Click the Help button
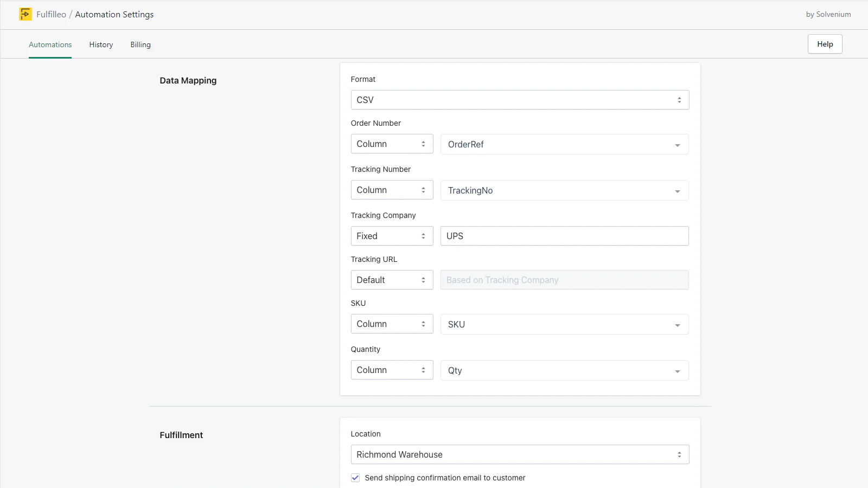 point(825,44)
